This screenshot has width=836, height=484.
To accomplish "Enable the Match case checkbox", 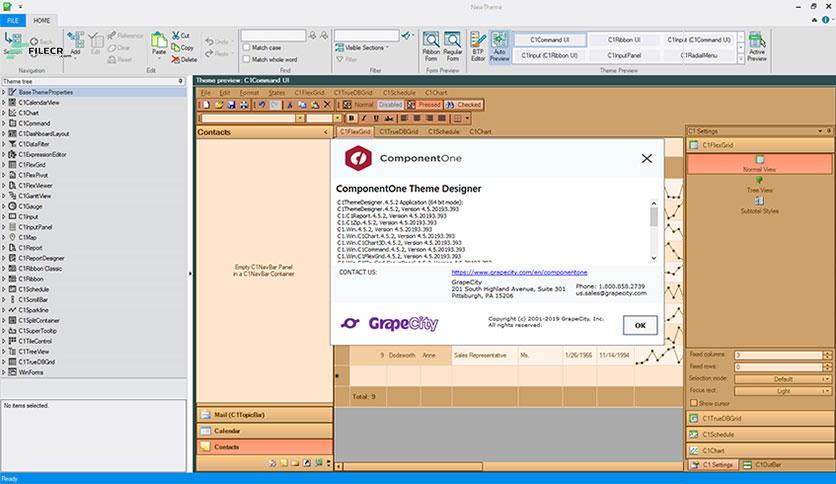I will [x=246, y=47].
